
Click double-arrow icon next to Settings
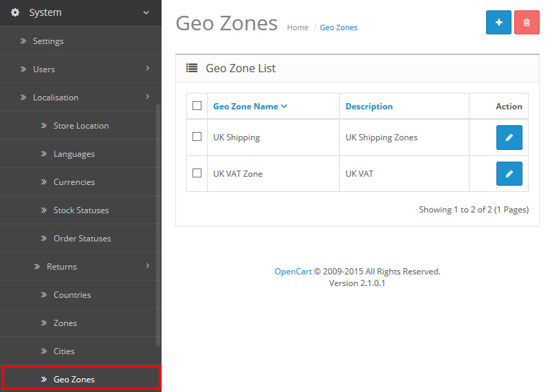[x=23, y=41]
